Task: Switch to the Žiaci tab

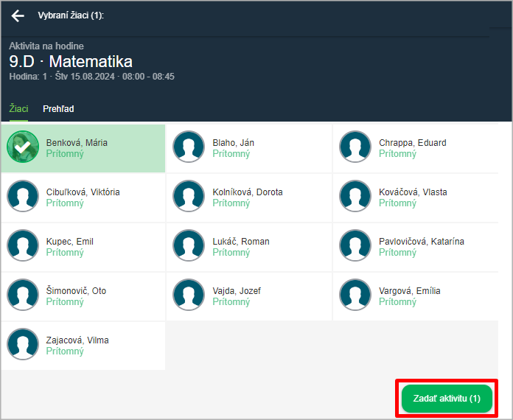Action: 18,109
